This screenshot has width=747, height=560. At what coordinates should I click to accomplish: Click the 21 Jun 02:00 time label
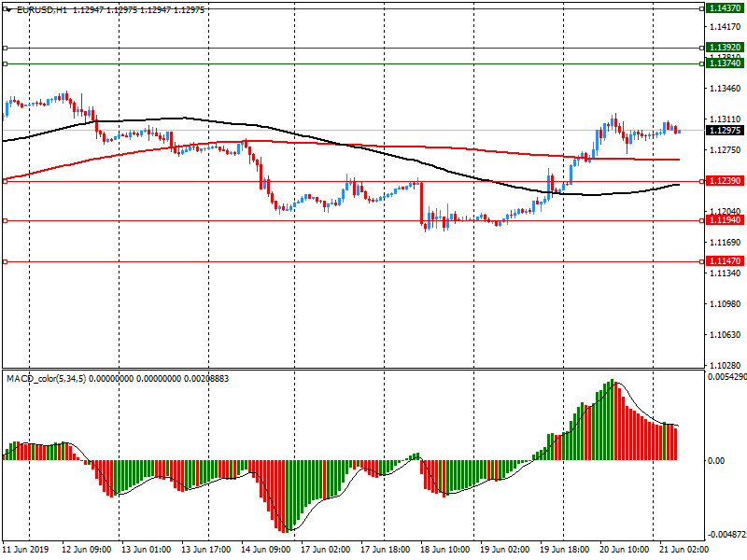click(684, 550)
